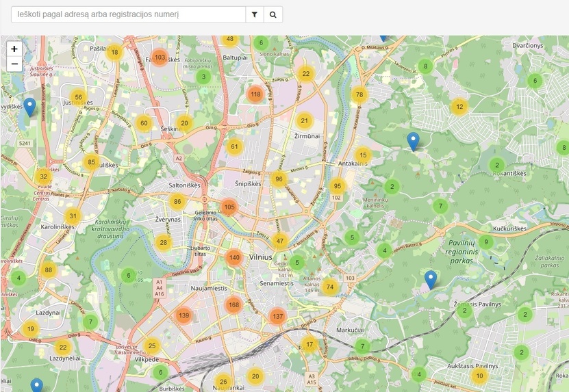Click blue pin below Lazdynėliai at bottom-left

click(x=37, y=386)
